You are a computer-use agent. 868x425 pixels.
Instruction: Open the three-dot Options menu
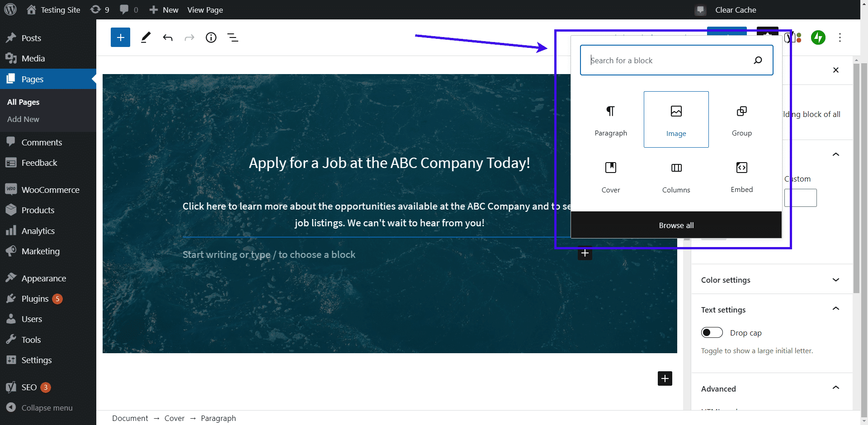click(x=840, y=37)
